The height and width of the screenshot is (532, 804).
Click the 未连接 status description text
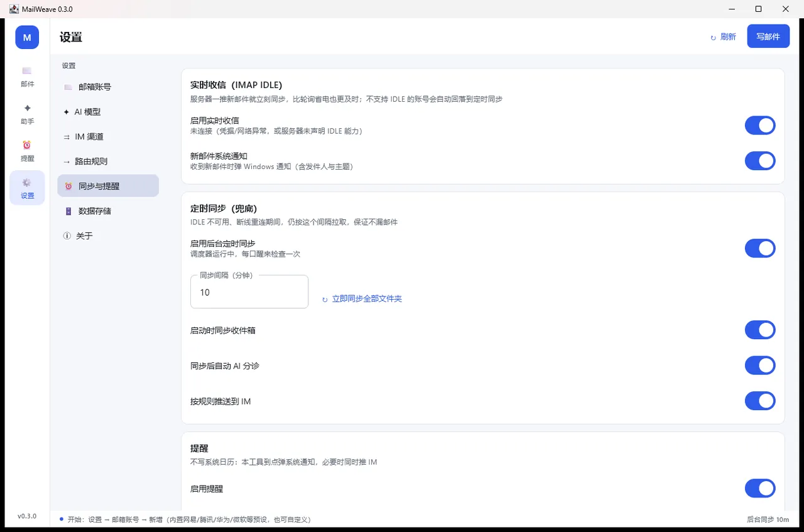tap(276, 131)
